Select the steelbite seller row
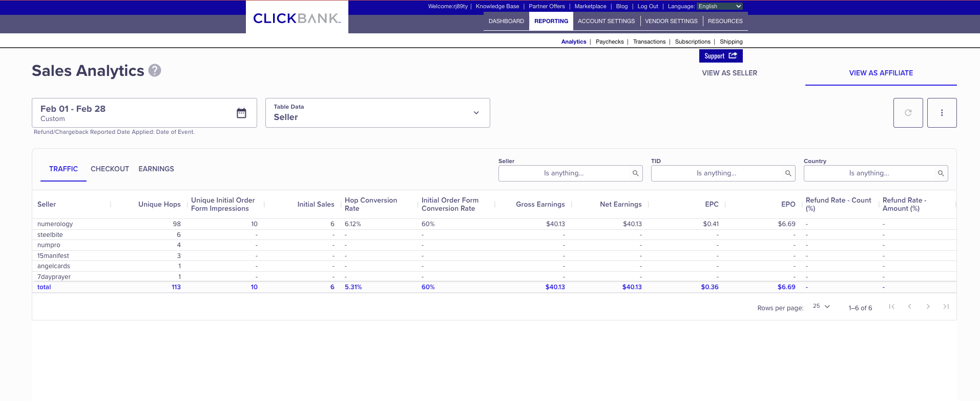The width and height of the screenshot is (980, 401). pyautogui.click(x=494, y=235)
